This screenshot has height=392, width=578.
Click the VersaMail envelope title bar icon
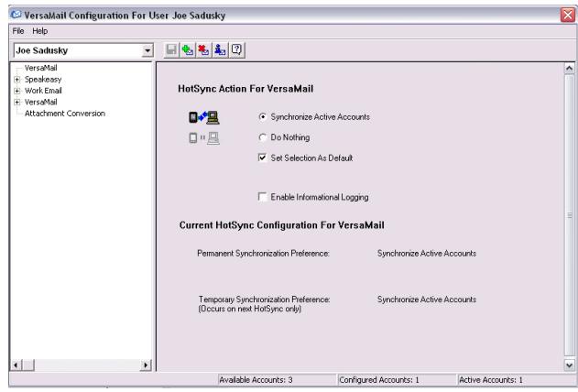click(16, 15)
